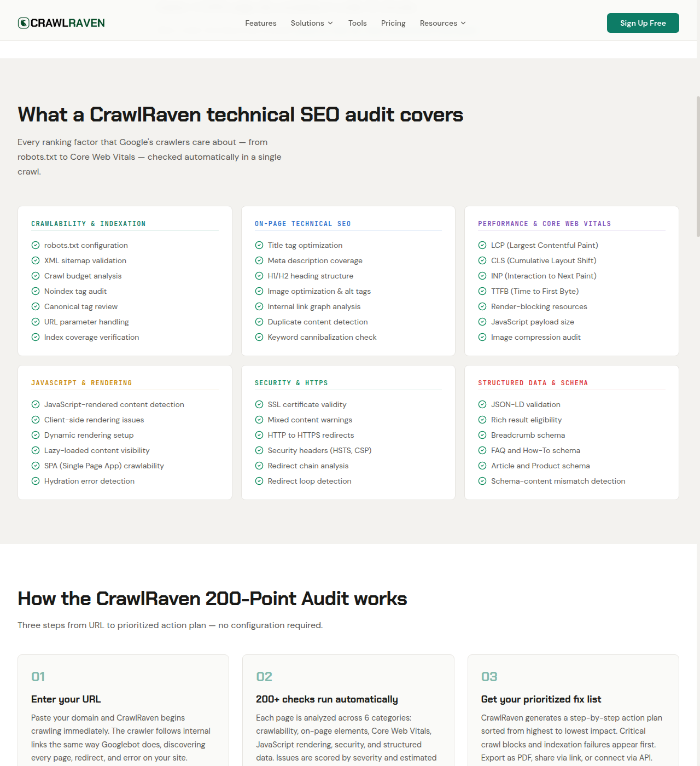Viewport: 700px width, 766px height.
Task: Click 'Lazy-loaded content visibility' text
Action: pos(97,450)
